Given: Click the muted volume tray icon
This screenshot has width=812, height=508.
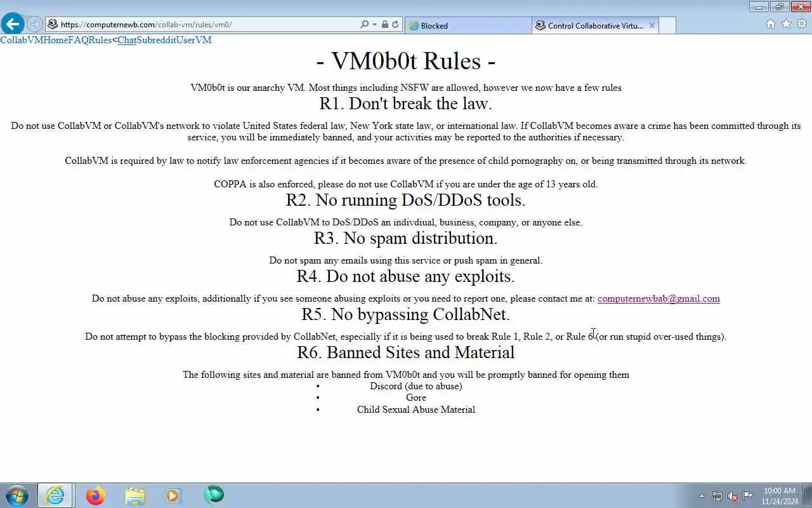Looking at the screenshot, I should coord(733,496).
